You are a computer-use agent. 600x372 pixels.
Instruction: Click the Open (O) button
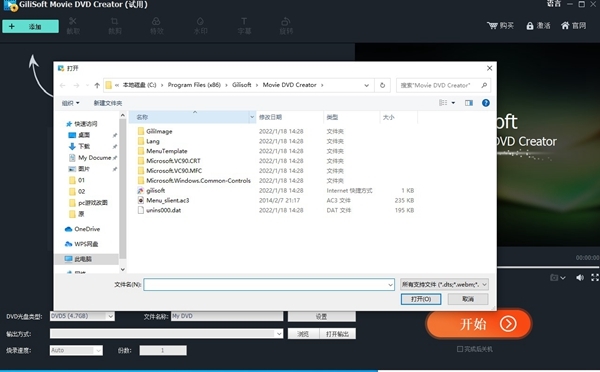(421, 299)
